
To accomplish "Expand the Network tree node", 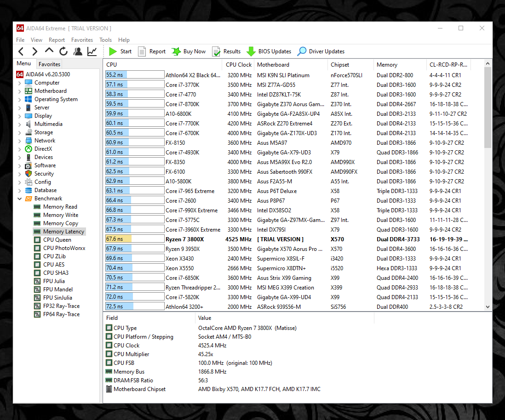I will pos(20,141).
